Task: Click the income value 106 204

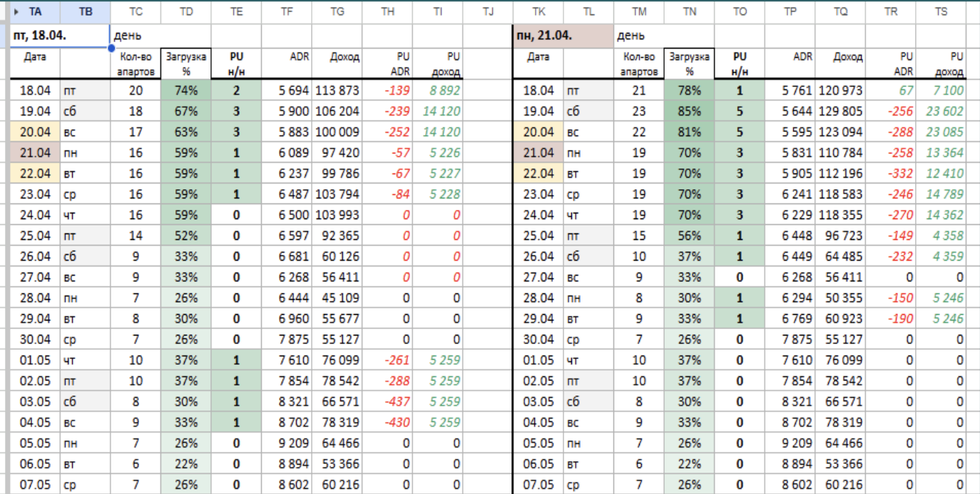Action: click(x=337, y=111)
